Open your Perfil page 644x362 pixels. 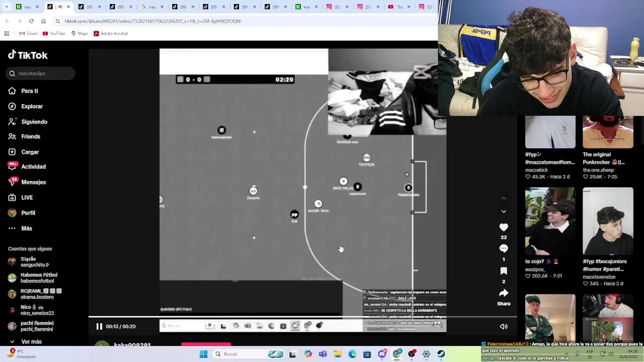pyautogui.click(x=22, y=213)
